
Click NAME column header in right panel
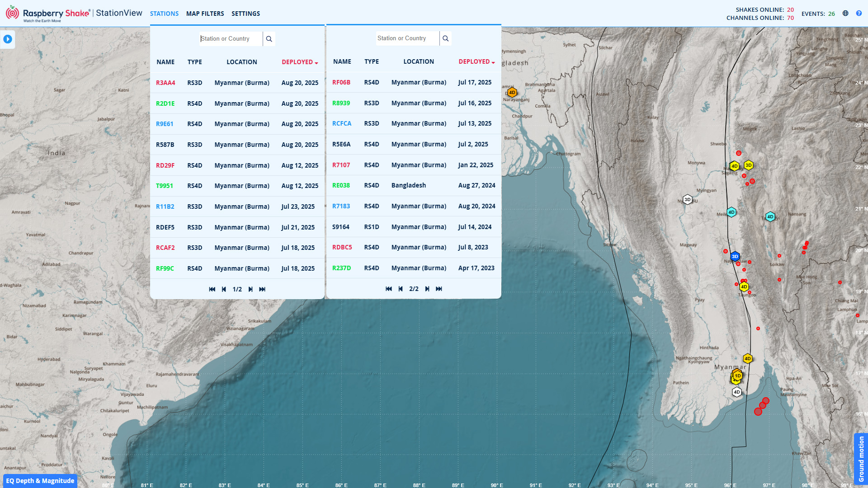point(342,62)
